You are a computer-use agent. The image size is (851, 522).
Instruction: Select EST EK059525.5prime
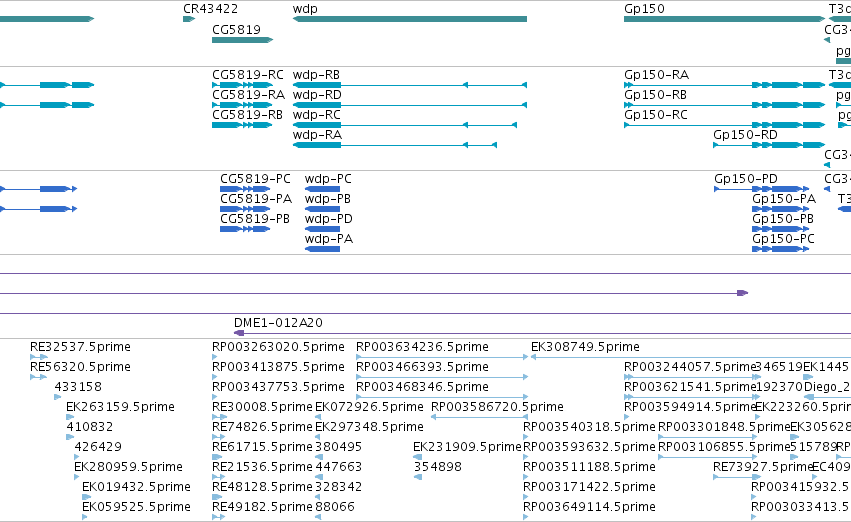[x=136, y=507]
